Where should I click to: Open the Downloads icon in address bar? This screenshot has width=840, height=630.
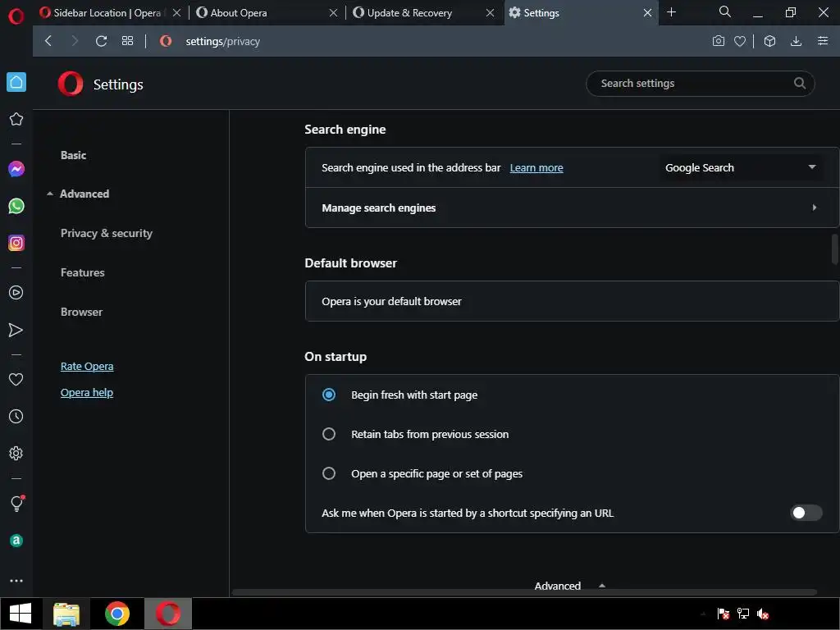pyautogui.click(x=796, y=41)
